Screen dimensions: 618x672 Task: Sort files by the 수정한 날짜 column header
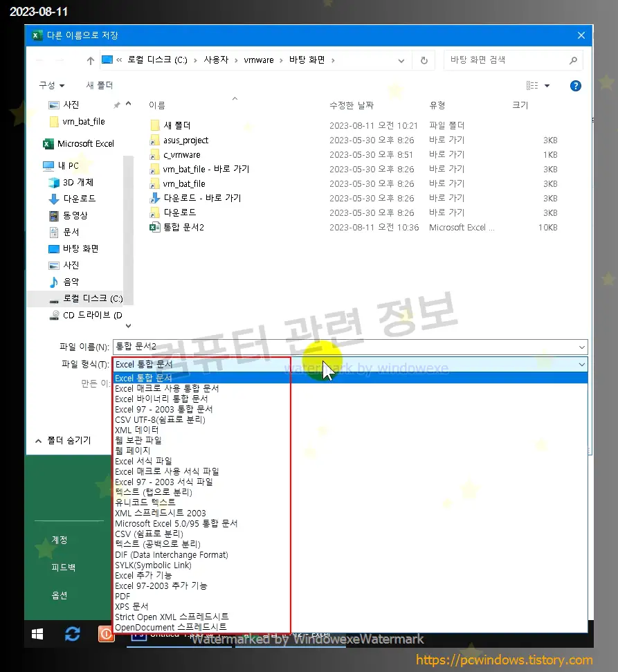click(352, 105)
